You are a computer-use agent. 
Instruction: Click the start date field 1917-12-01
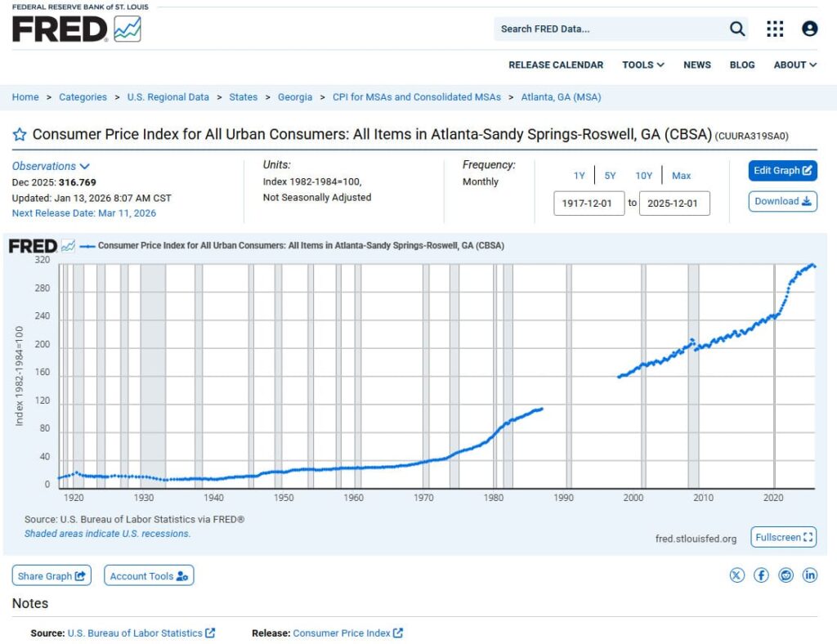[589, 203]
